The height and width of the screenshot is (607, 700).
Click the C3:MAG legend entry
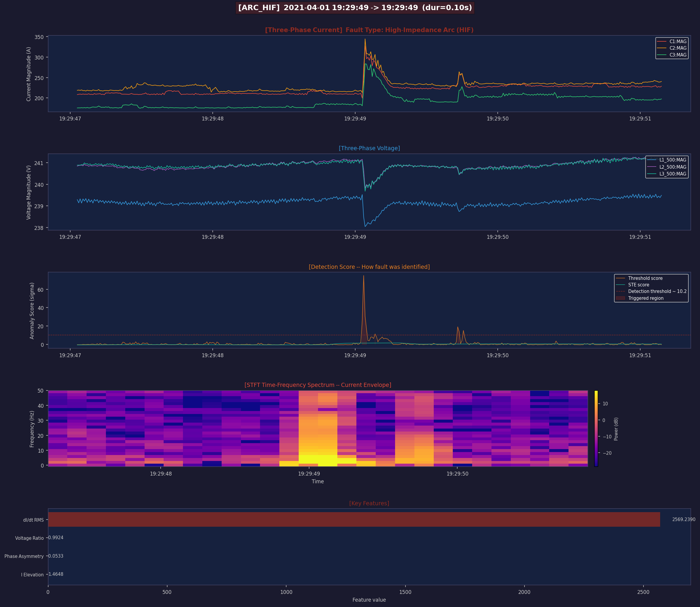[677, 55]
